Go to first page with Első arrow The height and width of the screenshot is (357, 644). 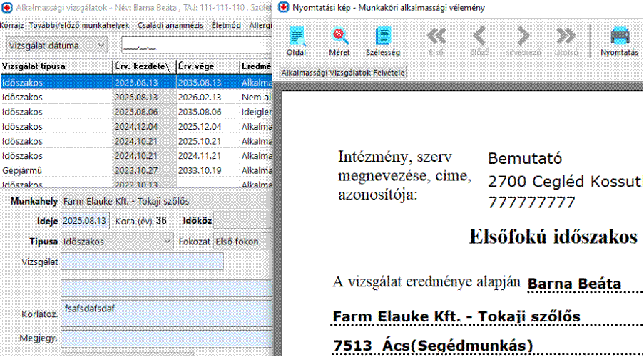click(x=436, y=41)
